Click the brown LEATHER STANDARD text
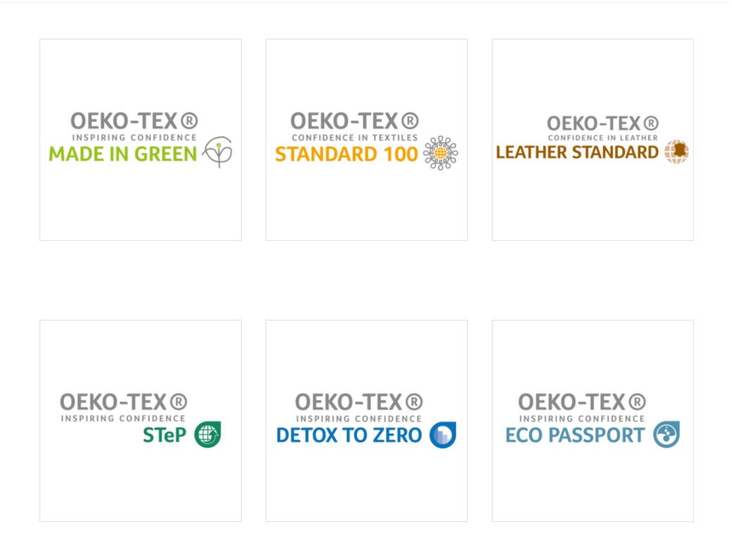Screen dimensions: 732x560 [577, 152]
